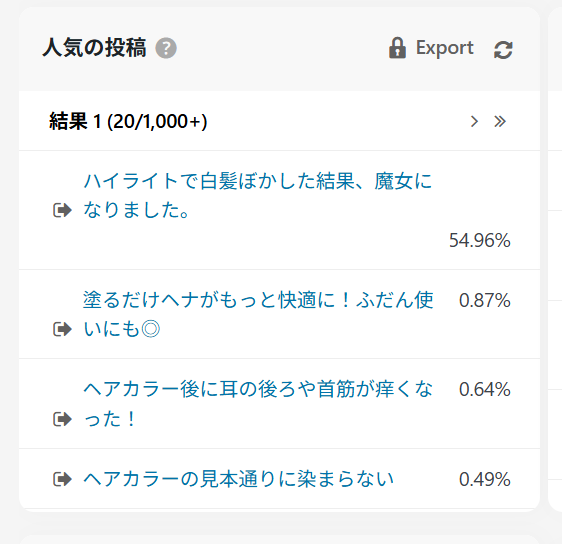Click the lock icon next to Export

(x=397, y=48)
